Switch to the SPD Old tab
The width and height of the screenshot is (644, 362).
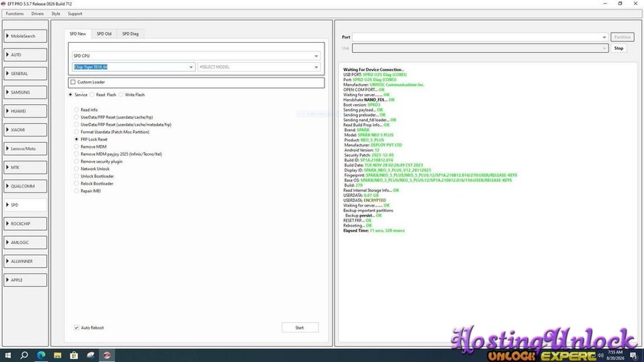104,33
